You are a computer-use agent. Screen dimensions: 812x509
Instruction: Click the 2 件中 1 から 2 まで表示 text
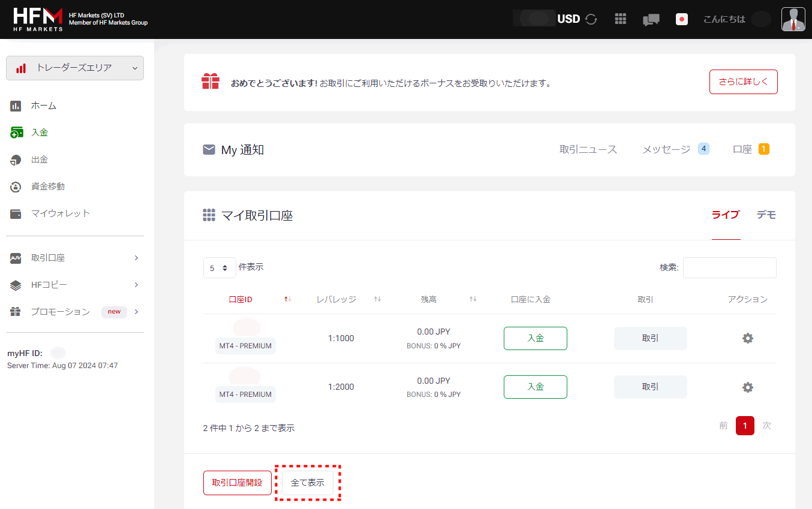[x=249, y=428]
